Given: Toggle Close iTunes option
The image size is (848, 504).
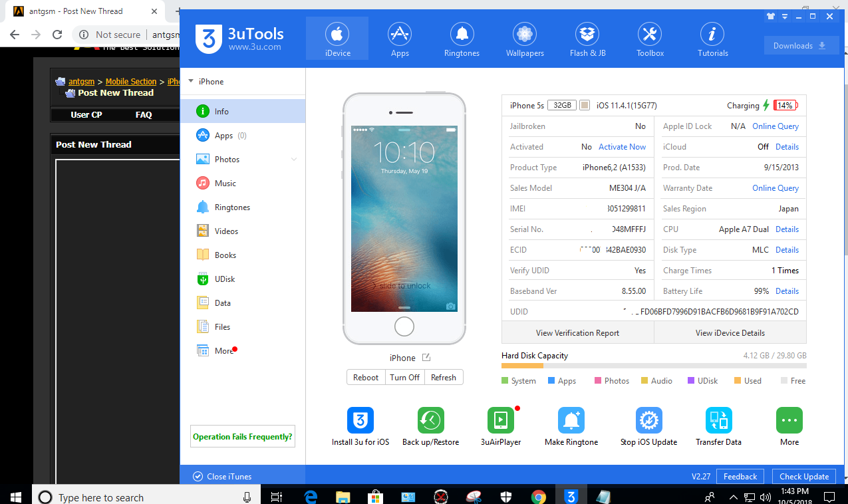Looking at the screenshot, I should click(222, 476).
